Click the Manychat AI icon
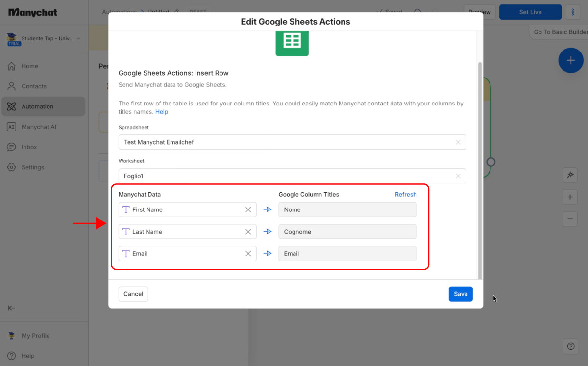 tap(11, 127)
